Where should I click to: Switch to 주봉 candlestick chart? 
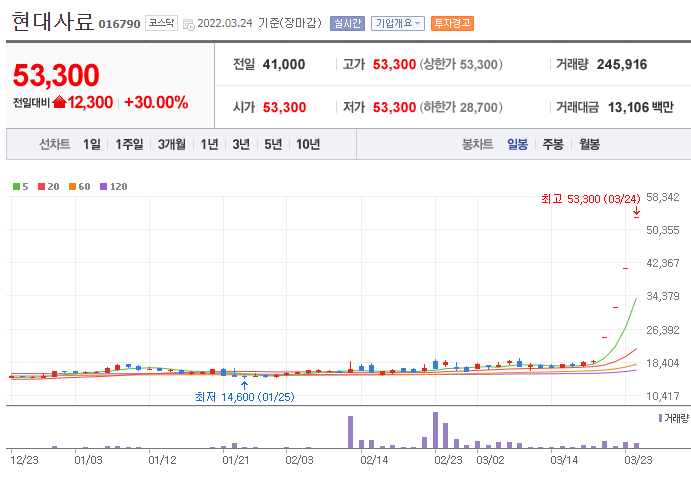pos(553,144)
